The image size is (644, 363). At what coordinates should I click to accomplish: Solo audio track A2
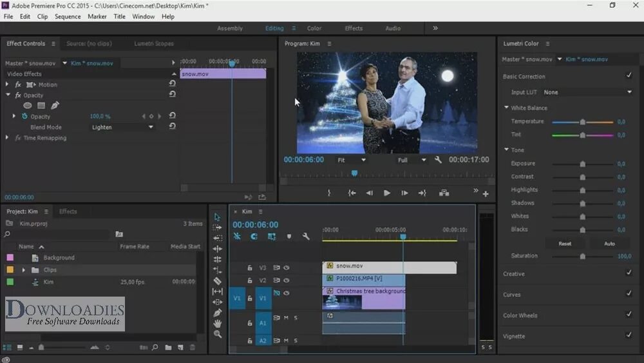pos(296,340)
